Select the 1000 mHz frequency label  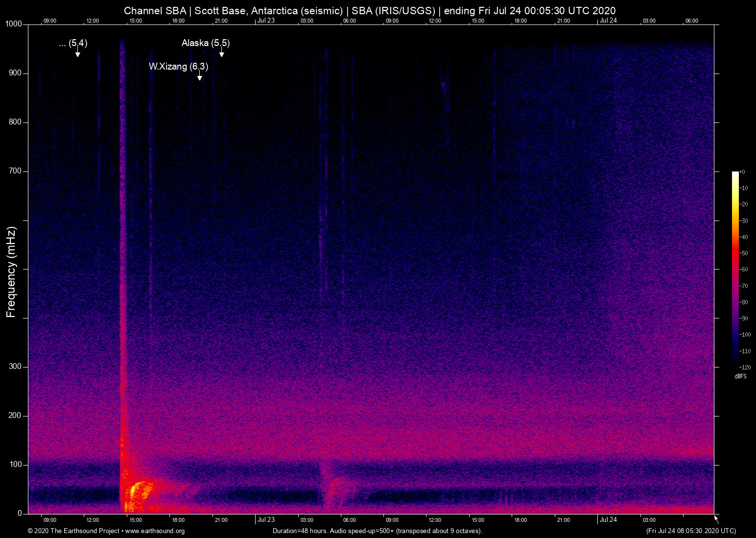pyautogui.click(x=14, y=24)
